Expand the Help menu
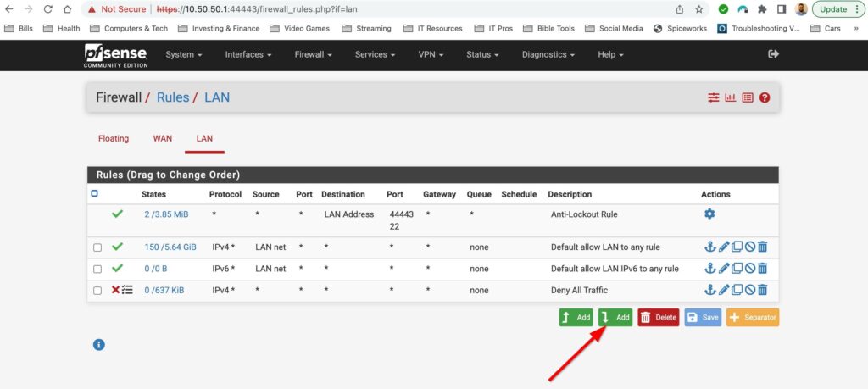Image resolution: width=868 pixels, height=389 pixels. 610,54
